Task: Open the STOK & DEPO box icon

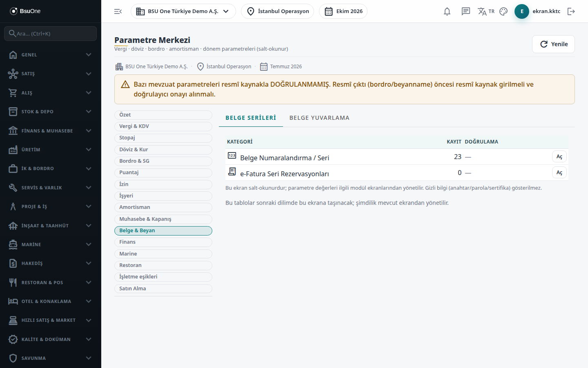Action: pyautogui.click(x=13, y=112)
